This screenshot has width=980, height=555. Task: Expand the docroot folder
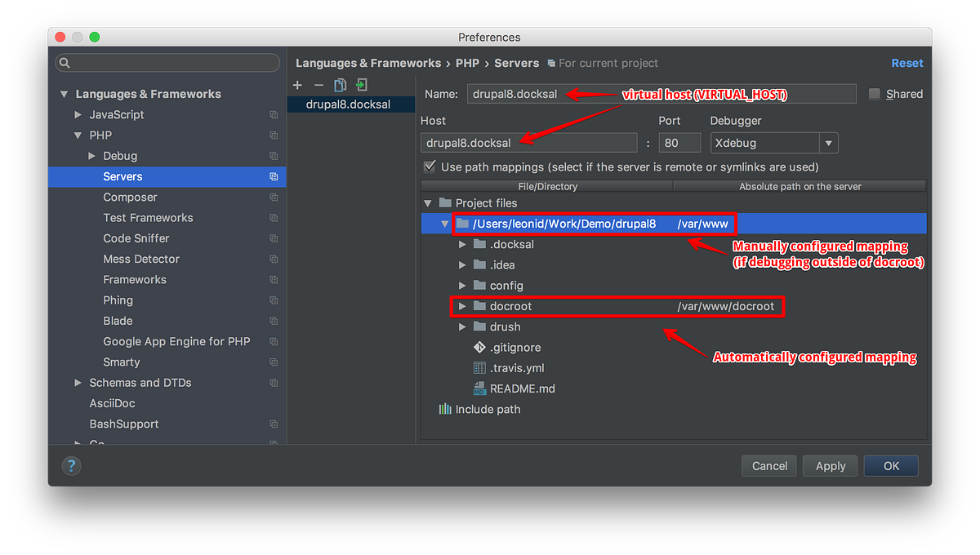(462, 306)
